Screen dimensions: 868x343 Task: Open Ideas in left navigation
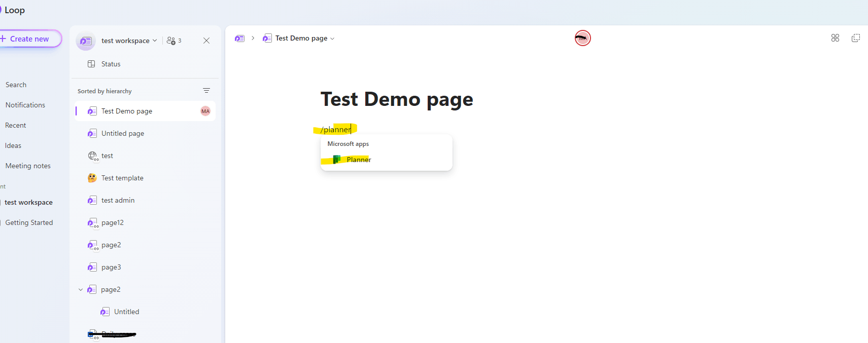coord(13,145)
